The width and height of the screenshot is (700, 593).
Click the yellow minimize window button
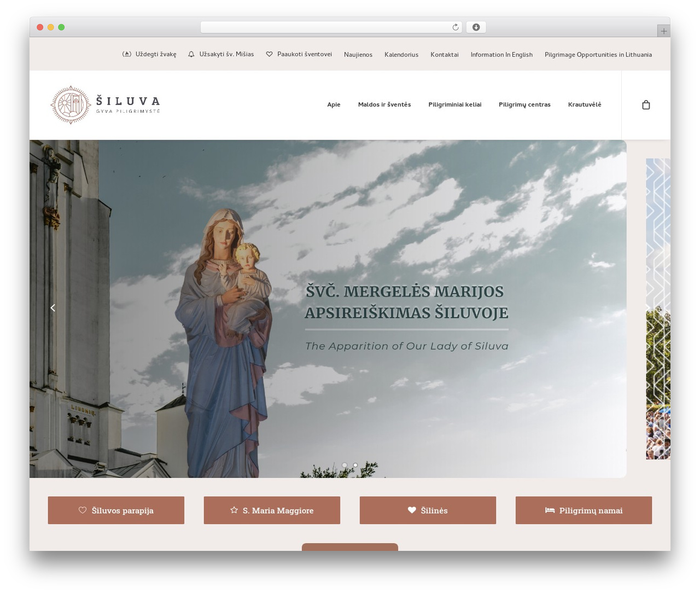pyautogui.click(x=51, y=27)
